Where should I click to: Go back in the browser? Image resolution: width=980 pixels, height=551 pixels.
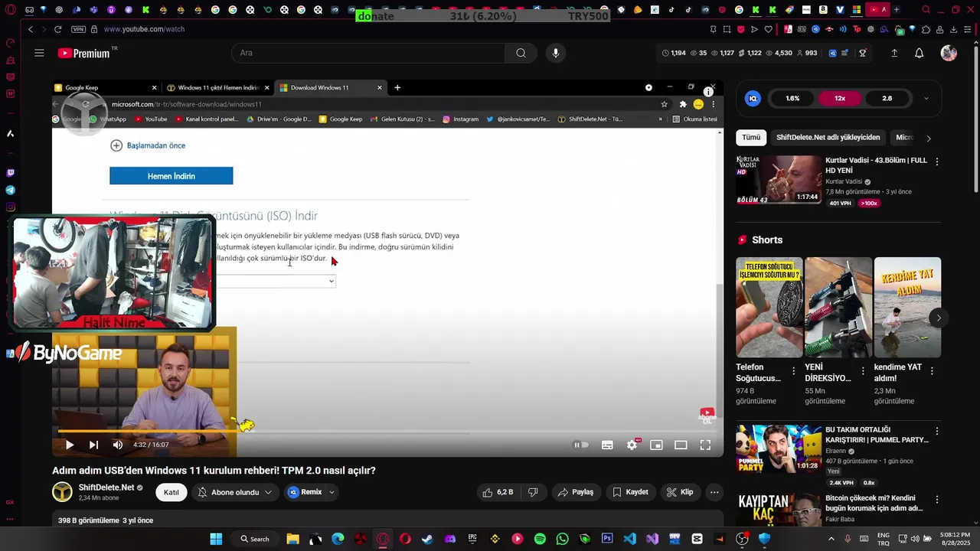30,29
